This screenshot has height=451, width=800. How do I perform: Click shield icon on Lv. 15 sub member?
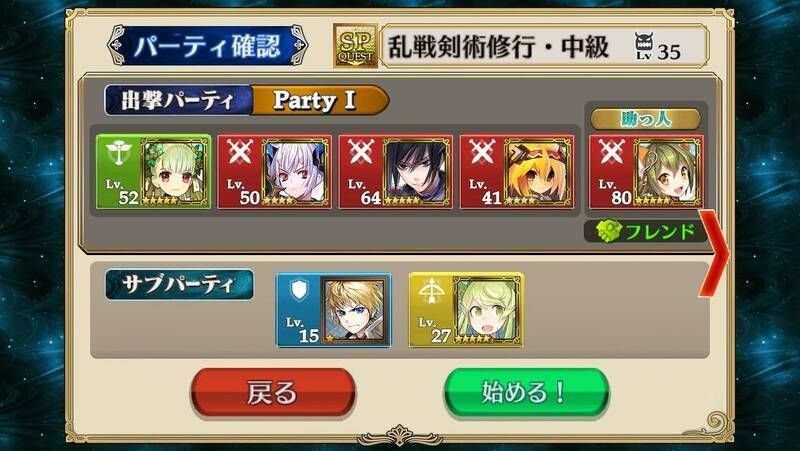pyautogui.click(x=299, y=289)
